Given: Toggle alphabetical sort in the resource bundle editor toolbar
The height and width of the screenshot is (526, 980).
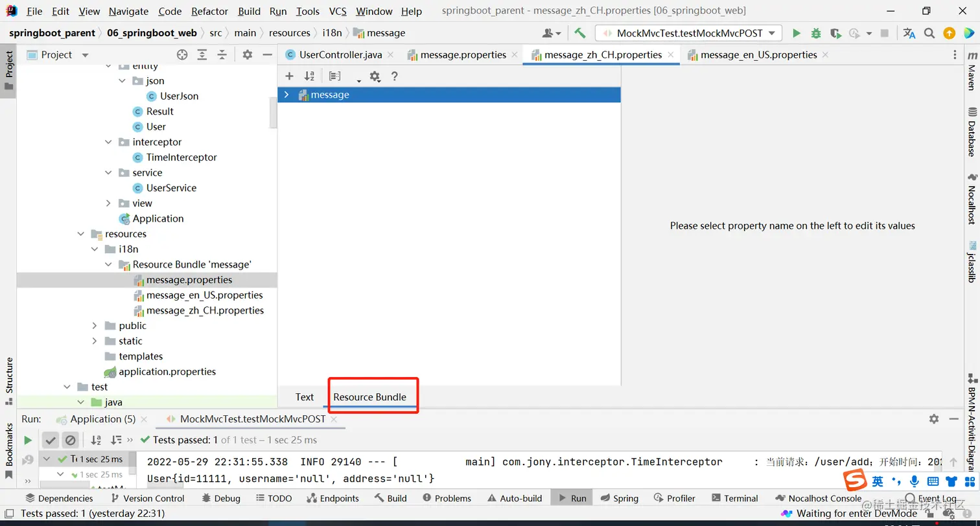Looking at the screenshot, I should pos(309,76).
